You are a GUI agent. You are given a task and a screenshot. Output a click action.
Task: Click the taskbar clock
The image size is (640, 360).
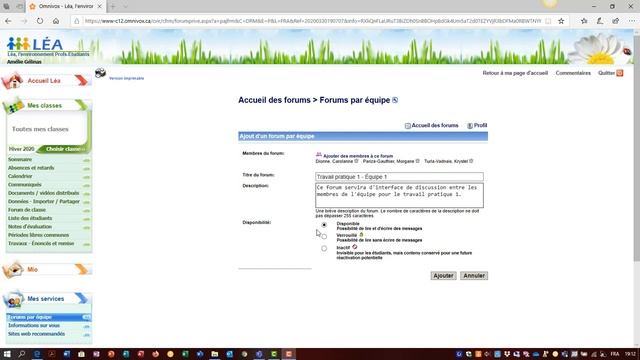tap(630, 354)
